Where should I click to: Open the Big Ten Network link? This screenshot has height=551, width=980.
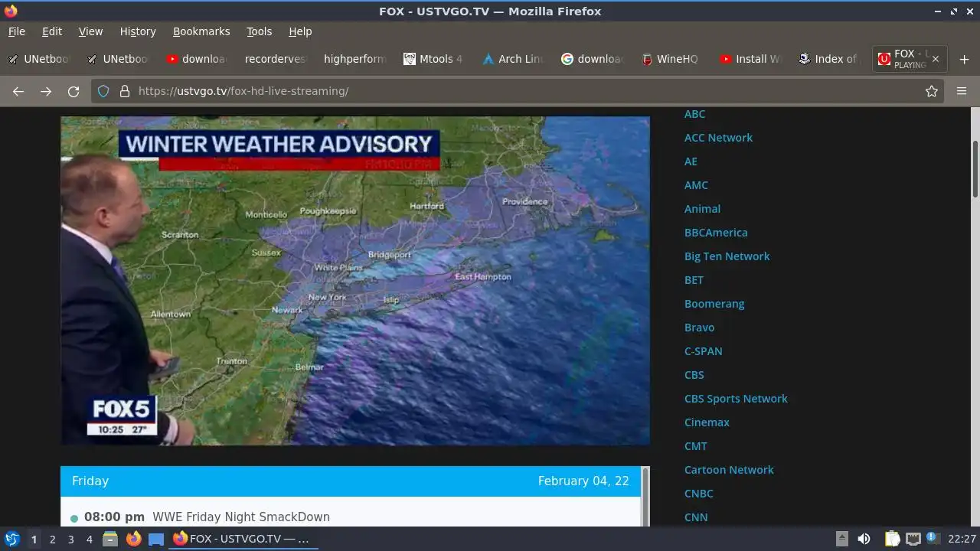pos(727,256)
